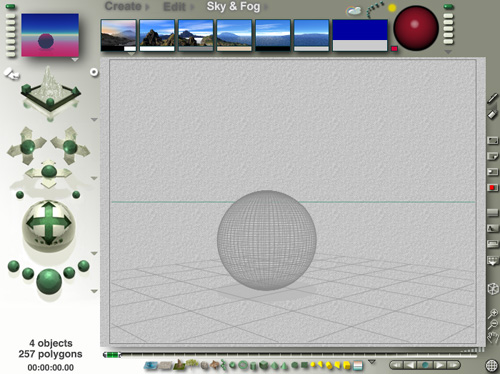500x374 pixels.
Task: Toggle the red square button below sky swatch
Action: (x=394, y=49)
